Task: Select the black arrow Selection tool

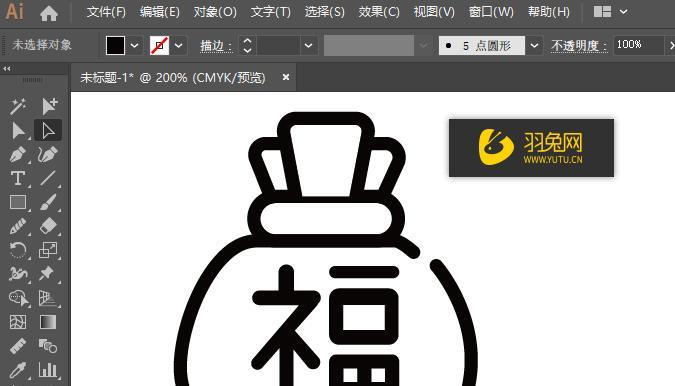Action: pyautogui.click(x=18, y=130)
